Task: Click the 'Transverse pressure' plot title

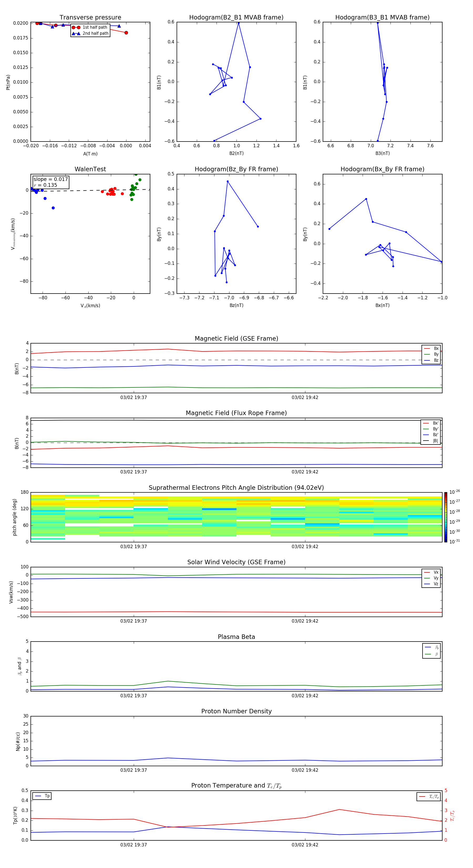Action: pos(90,18)
